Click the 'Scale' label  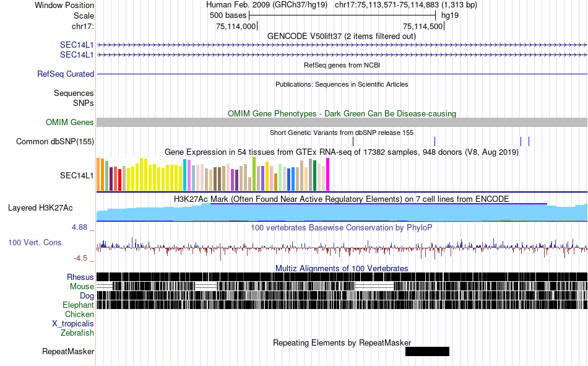pyautogui.click(x=84, y=15)
